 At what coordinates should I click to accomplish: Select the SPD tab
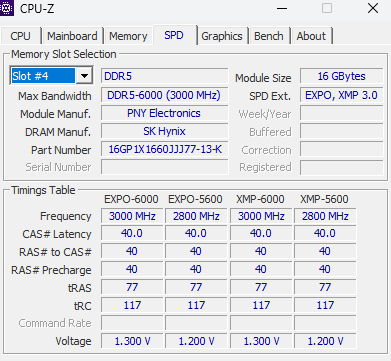(x=174, y=35)
